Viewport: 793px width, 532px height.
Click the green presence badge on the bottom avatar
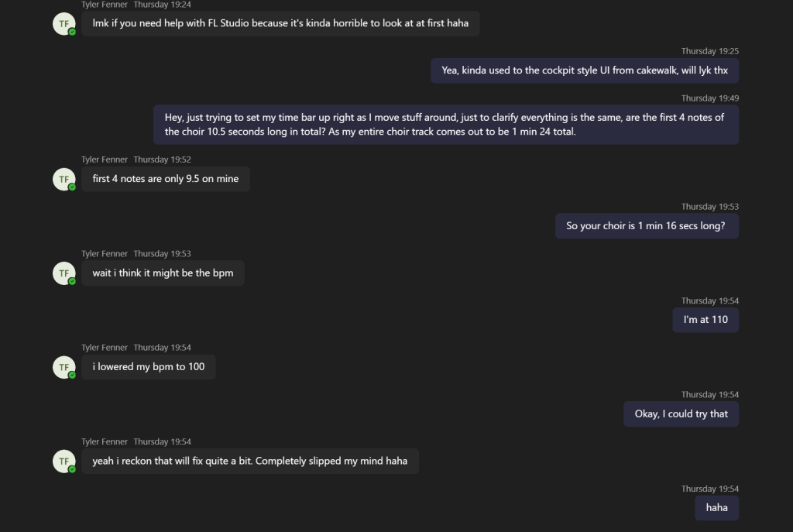pyautogui.click(x=72, y=469)
